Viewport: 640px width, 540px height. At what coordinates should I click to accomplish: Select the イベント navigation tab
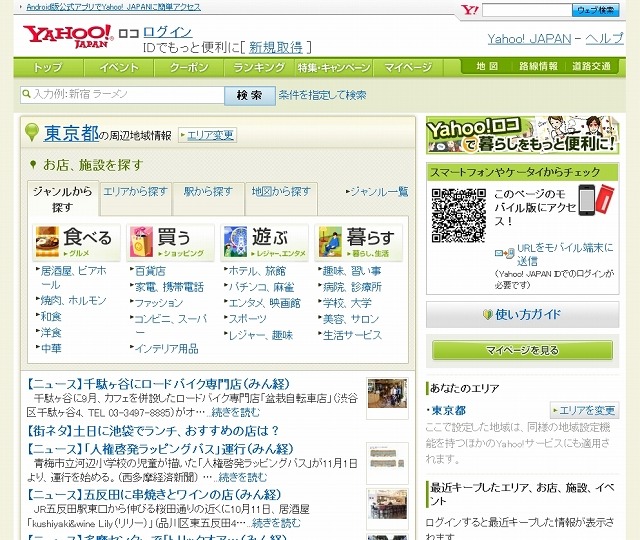[119, 67]
